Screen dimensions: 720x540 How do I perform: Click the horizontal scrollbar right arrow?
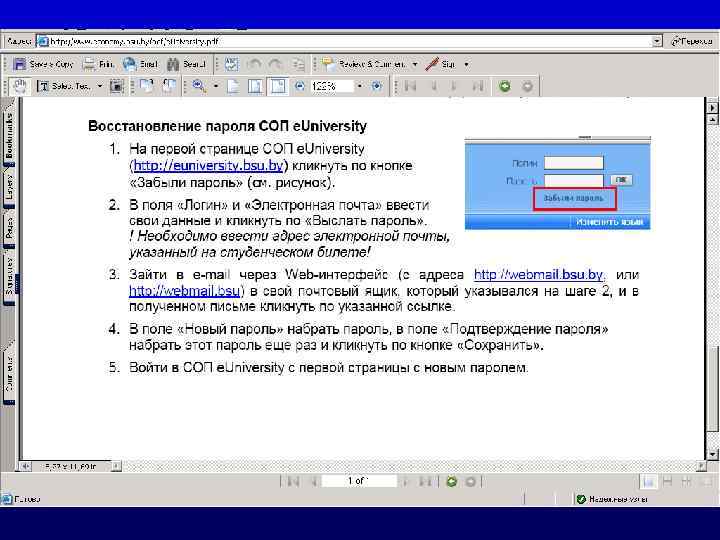(x=701, y=467)
